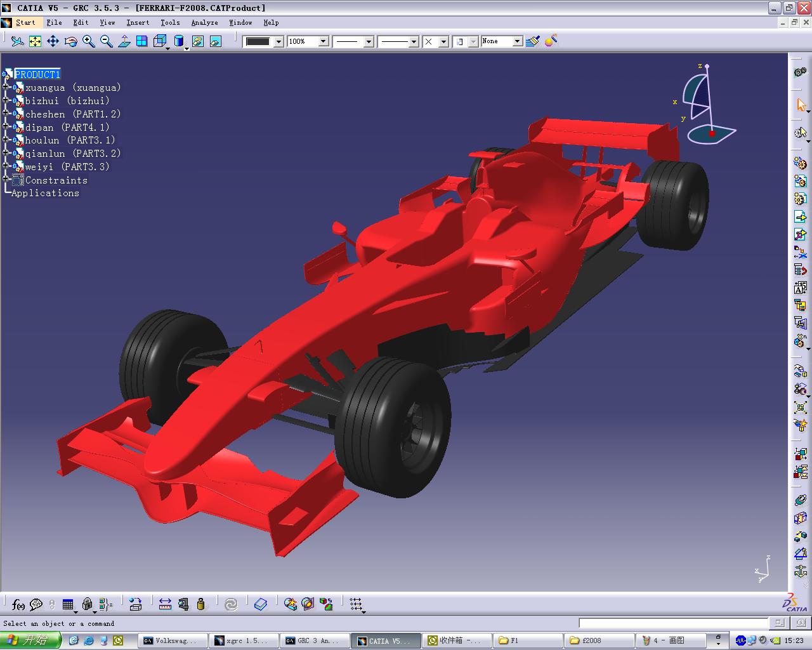Click the Zoom Out magnifier
This screenshot has height=650, width=812.
pos(106,41)
